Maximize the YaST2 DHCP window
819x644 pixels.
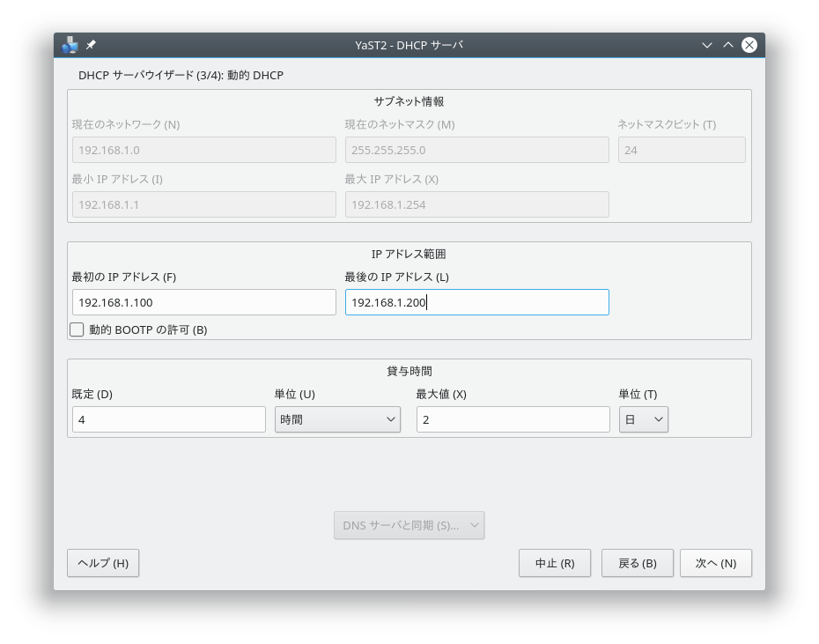pyautogui.click(x=727, y=45)
